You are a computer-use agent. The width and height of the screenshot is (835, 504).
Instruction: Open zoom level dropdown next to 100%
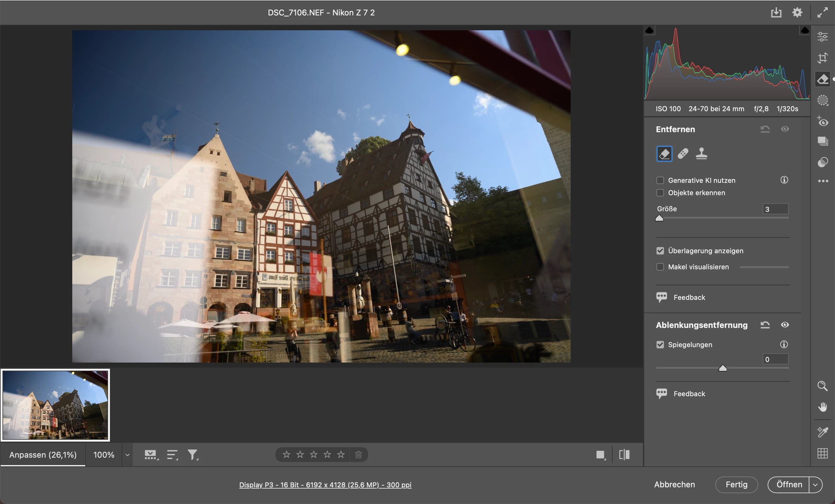tap(128, 455)
